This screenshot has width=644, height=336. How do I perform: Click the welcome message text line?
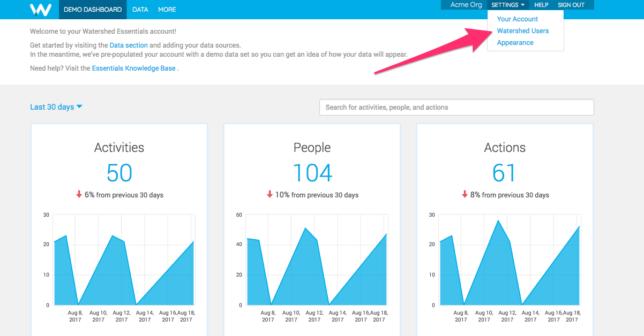103,32
